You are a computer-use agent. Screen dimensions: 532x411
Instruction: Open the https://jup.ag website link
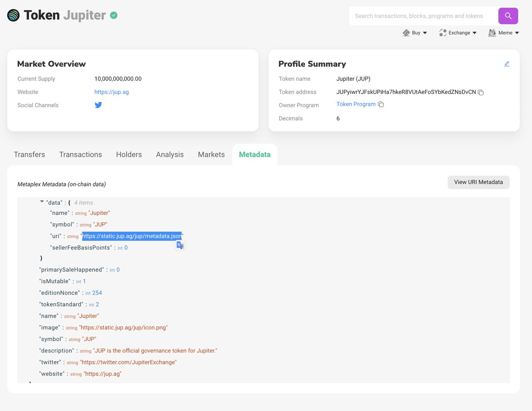pyautogui.click(x=112, y=92)
